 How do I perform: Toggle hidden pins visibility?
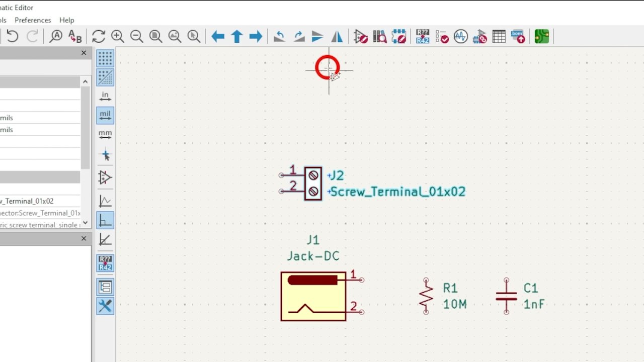coord(105,177)
